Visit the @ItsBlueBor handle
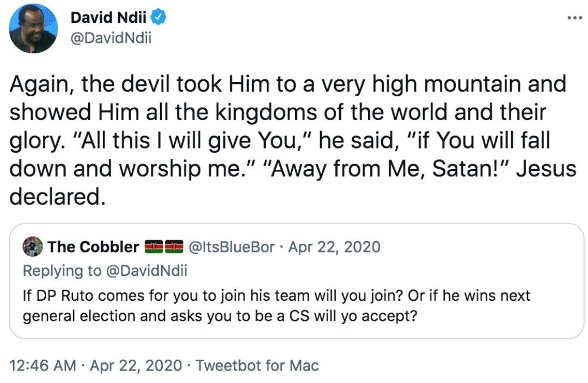 [x=232, y=247]
